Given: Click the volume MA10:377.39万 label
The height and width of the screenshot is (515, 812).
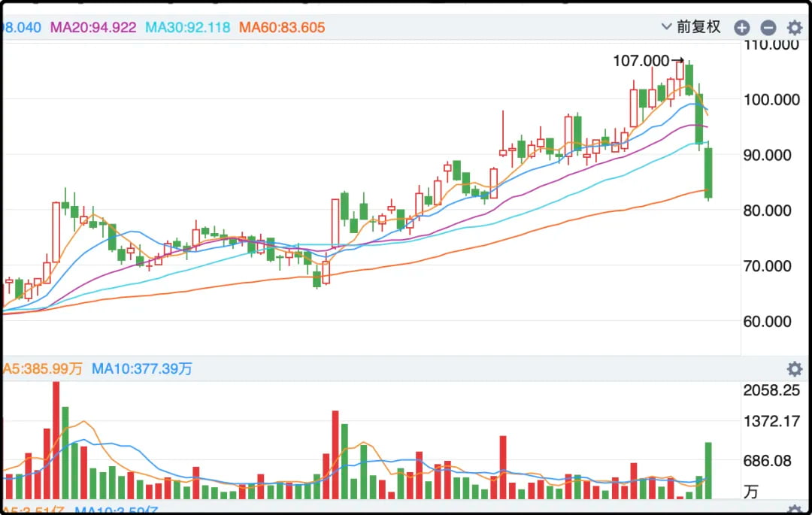Looking at the screenshot, I should coord(142,369).
